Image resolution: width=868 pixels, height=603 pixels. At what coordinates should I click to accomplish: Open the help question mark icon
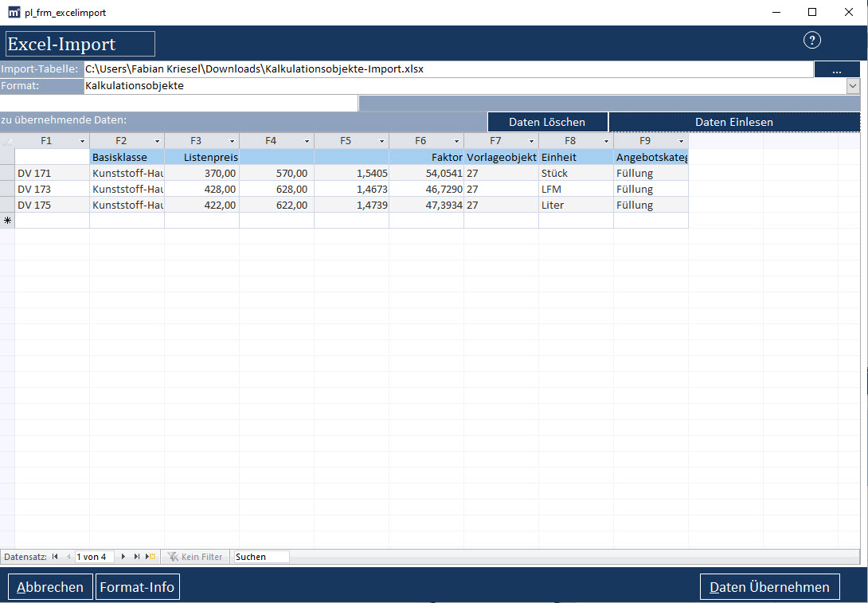[811, 41]
